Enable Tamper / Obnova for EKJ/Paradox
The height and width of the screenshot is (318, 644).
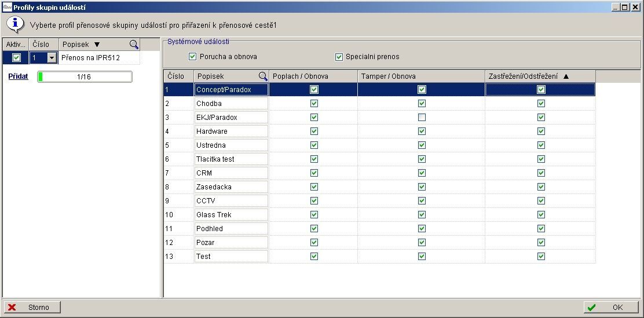click(x=422, y=118)
